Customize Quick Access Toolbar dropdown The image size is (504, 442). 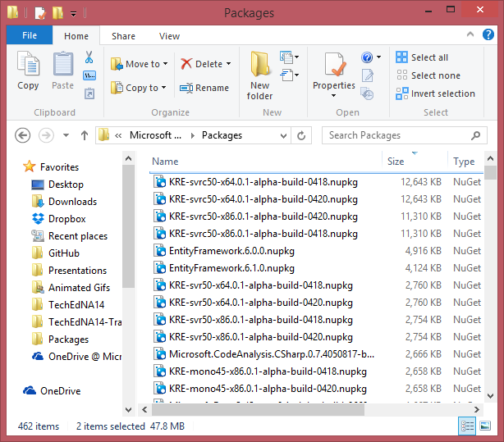click(x=74, y=13)
